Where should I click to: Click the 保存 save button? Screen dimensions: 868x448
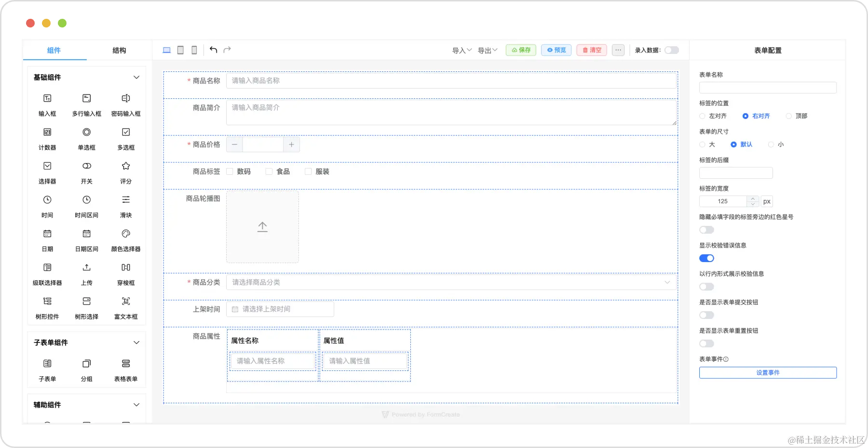click(x=521, y=50)
